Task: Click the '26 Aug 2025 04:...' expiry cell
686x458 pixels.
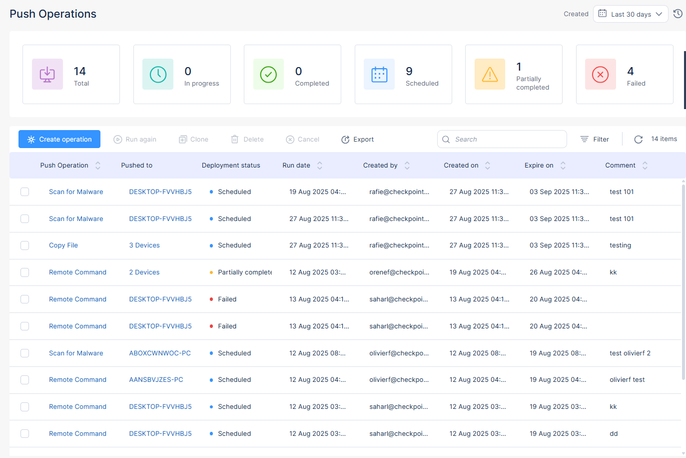Action: 558,272
